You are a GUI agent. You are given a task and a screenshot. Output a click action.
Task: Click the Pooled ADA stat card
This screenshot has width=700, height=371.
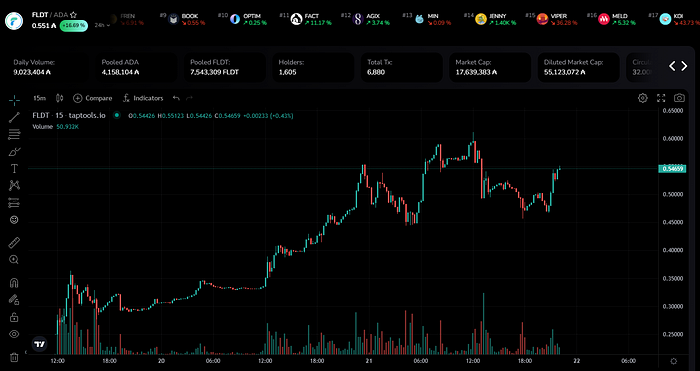(x=136, y=67)
